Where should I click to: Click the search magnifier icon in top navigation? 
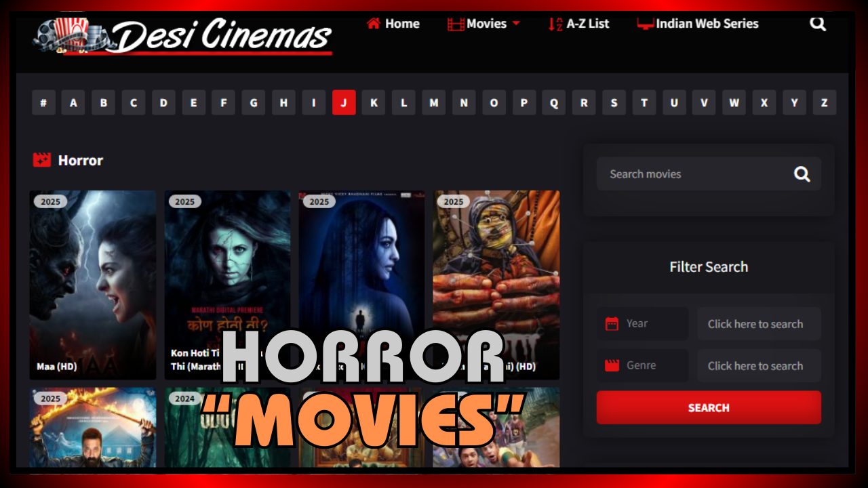click(x=818, y=24)
